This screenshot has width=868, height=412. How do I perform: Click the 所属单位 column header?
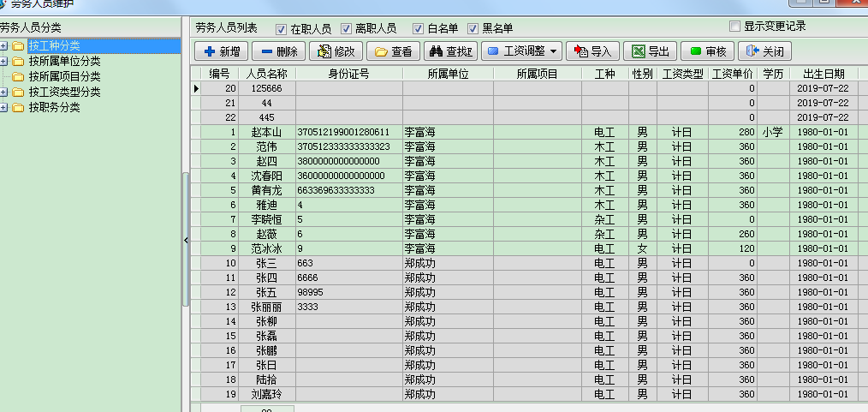point(448,74)
